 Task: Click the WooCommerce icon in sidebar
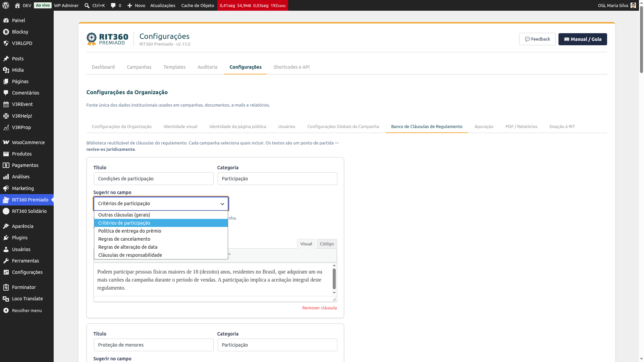click(x=6, y=142)
